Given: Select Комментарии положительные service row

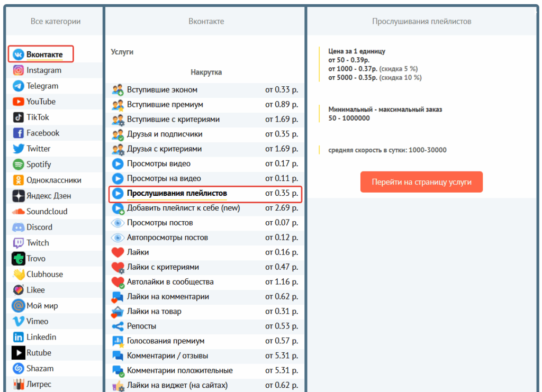Looking at the screenshot, I should 179,370.
